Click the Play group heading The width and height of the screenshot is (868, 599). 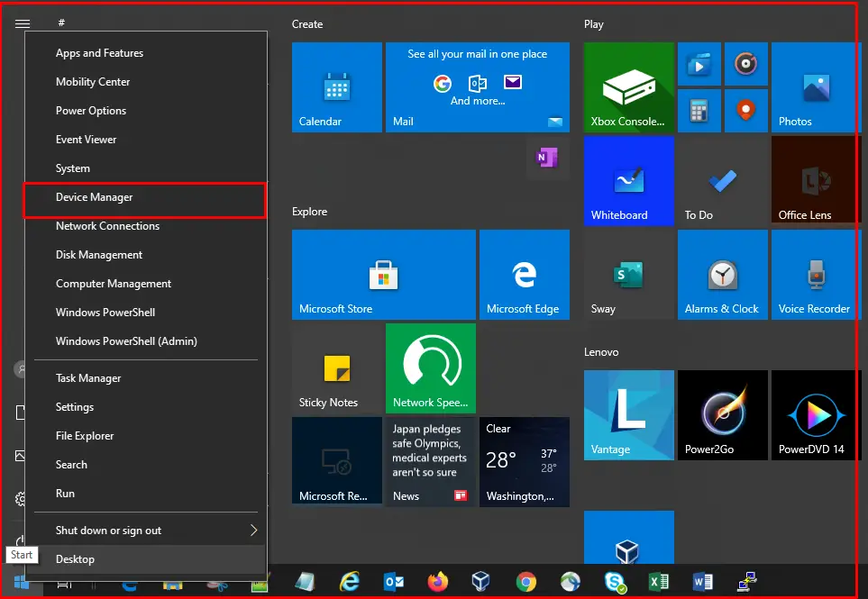pyautogui.click(x=593, y=24)
